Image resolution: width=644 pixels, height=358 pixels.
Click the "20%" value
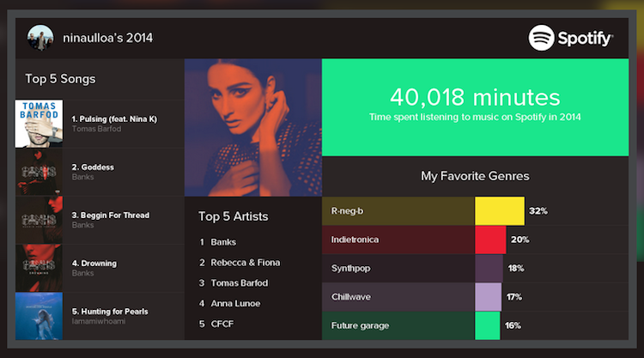click(x=520, y=240)
